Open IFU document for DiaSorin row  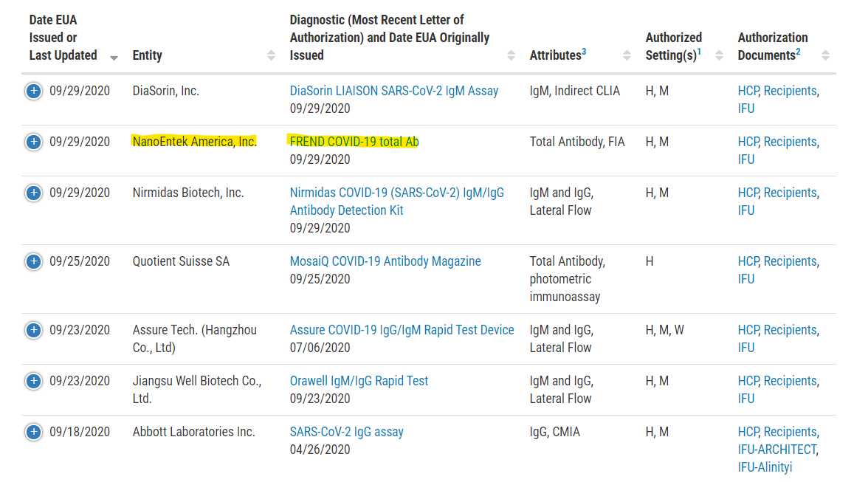click(x=746, y=109)
